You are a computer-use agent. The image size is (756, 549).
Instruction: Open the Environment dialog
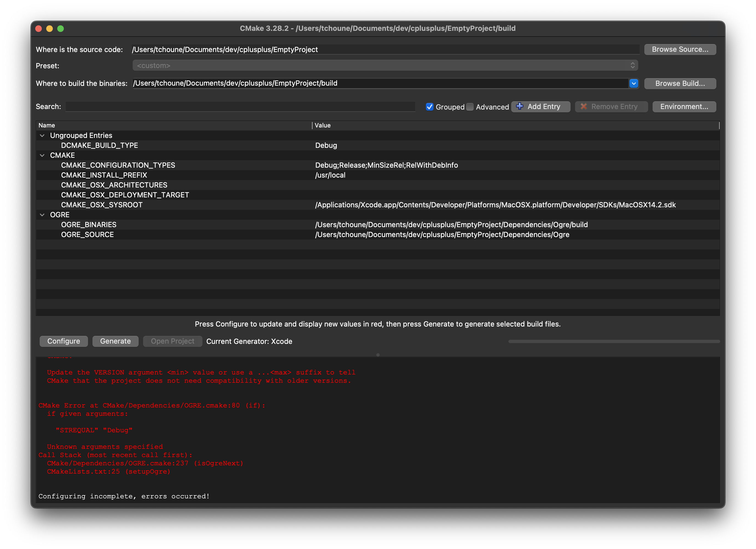684,107
